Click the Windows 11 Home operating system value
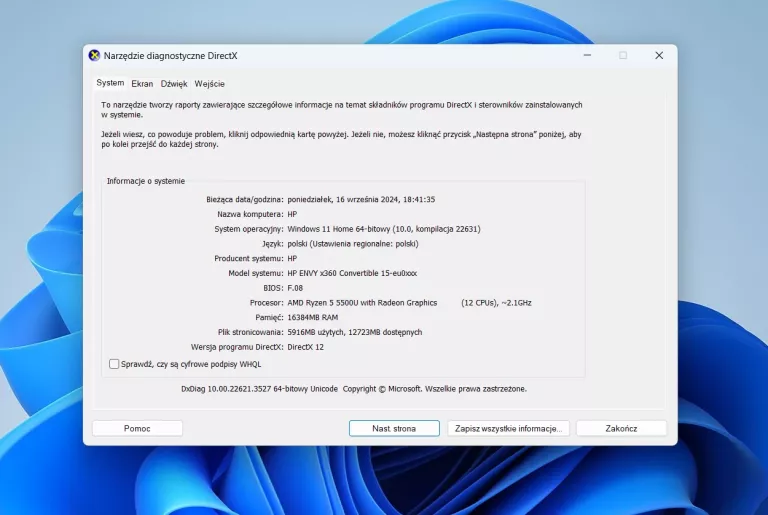 point(383,229)
